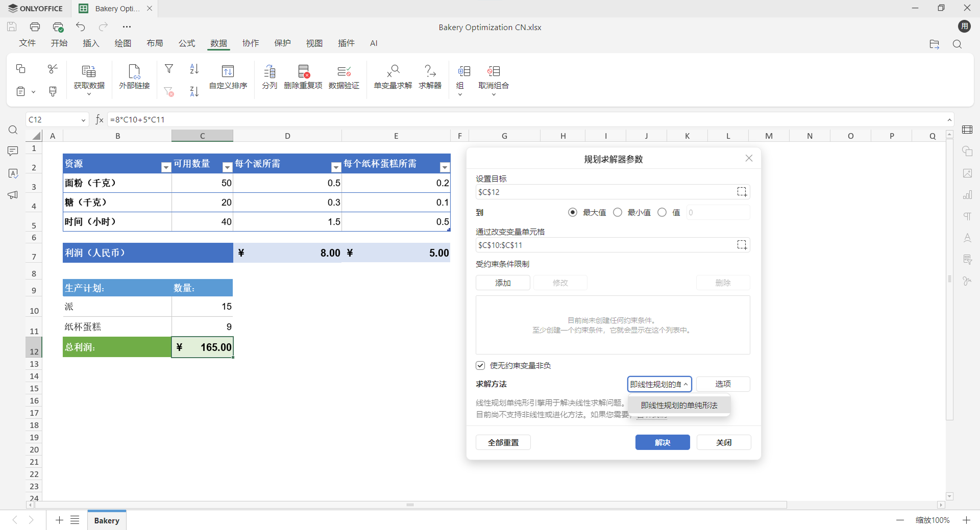This screenshot has height=530, width=980.
Task: Click 添加 to add a constraint
Action: [502, 283]
